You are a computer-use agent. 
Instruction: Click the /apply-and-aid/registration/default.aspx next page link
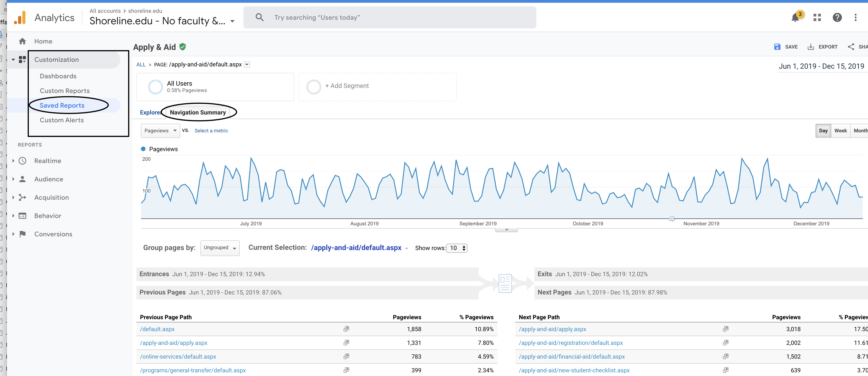(571, 343)
